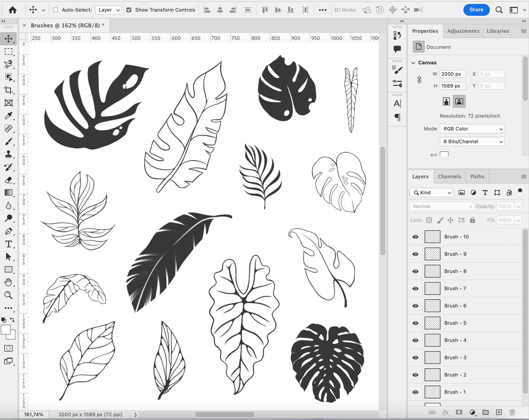The image size is (529, 420).
Task: Enable Auto-Select
Action: (x=55, y=10)
